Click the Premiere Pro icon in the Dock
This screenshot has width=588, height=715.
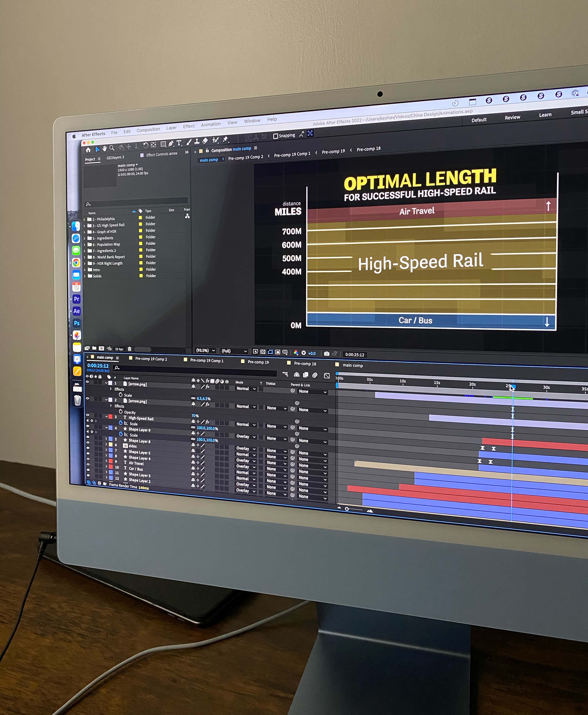(77, 299)
